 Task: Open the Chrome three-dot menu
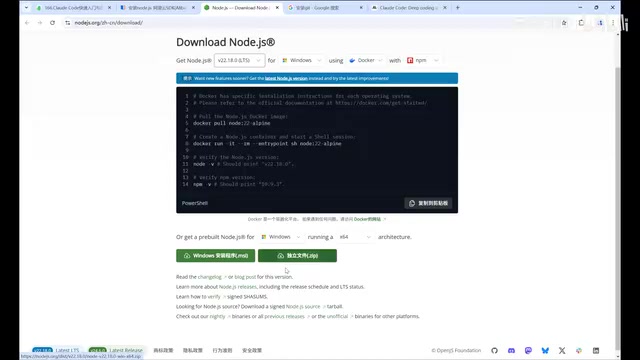point(613,23)
